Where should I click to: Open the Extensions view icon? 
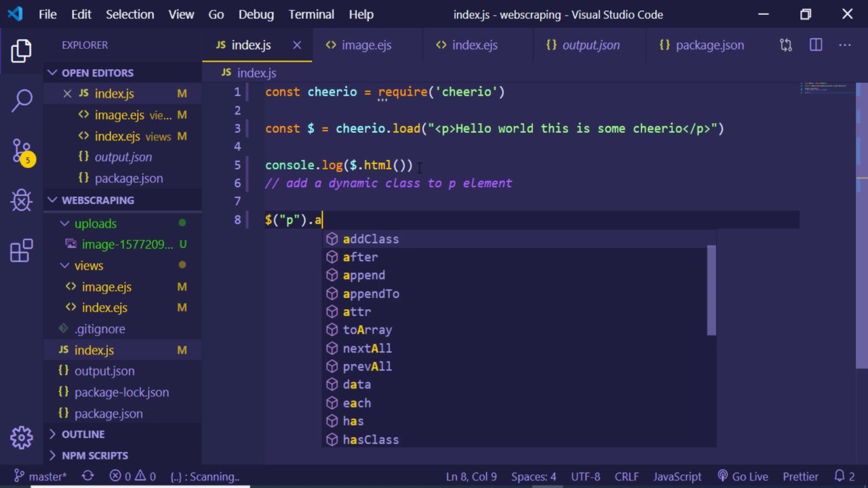coord(22,251)
